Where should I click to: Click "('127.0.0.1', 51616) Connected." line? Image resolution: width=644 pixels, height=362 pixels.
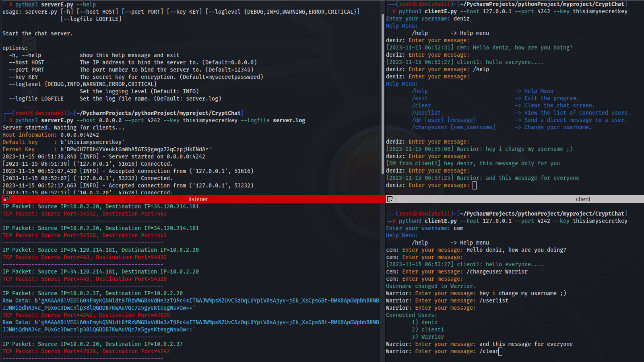pyautogui.click(x=88, y=164)
